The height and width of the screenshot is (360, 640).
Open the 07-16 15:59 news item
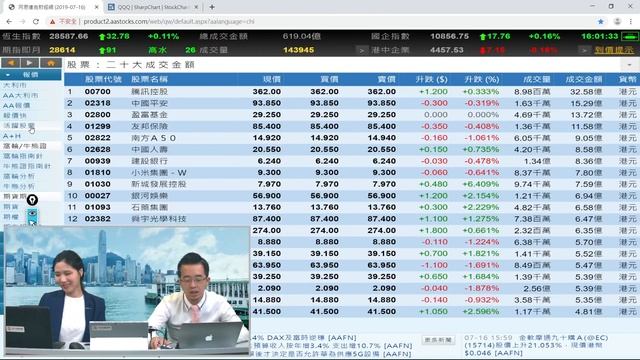point(536,345)
